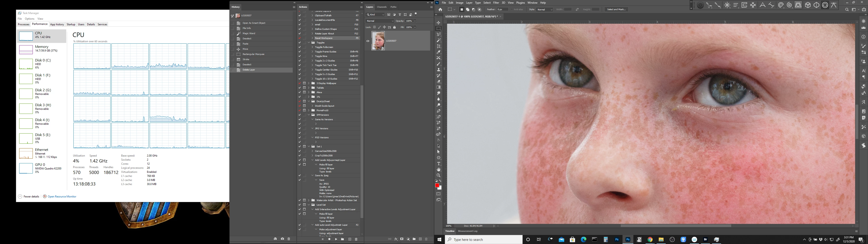Image resolution: width=868 pixels, height=244 pixels.
Task: Choose the Clone Stamp tool
Action: [438, 70]
